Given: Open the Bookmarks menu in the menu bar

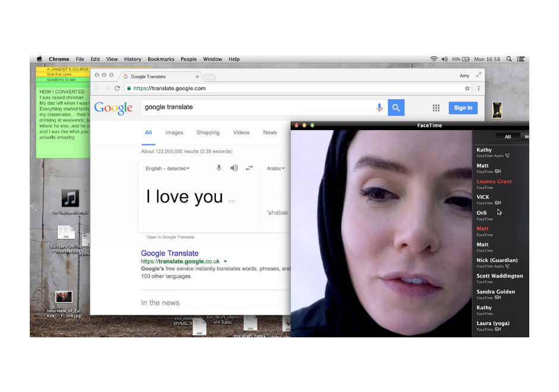Looking at the screenshot, I should pos(161,59).
